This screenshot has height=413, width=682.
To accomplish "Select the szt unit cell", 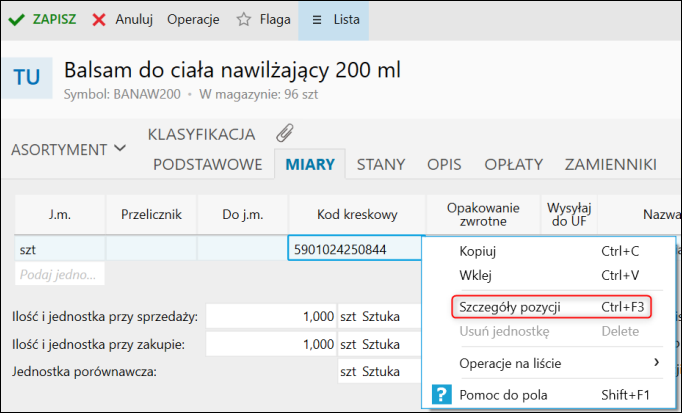I will pyautogui.click(x=60, y=249).
